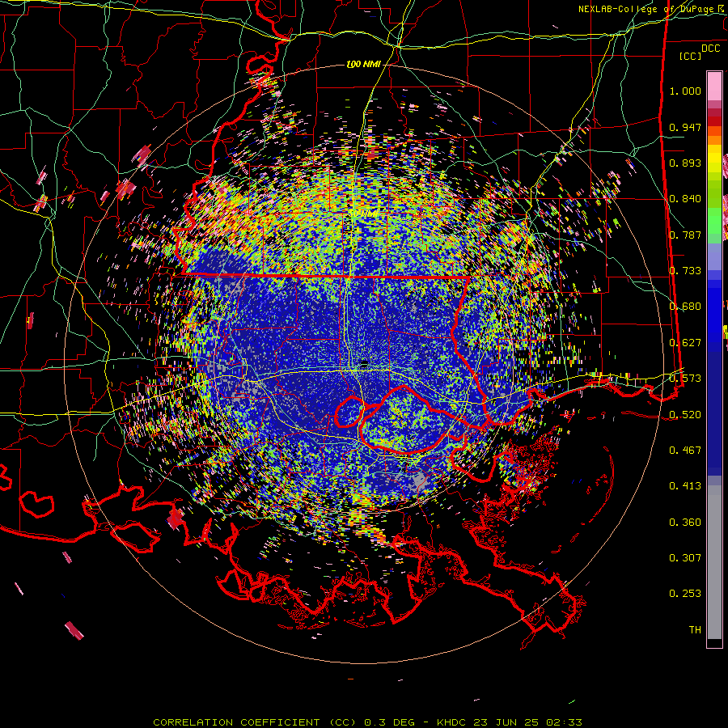728x728 pixels.
Task: Pick the lavender swatch near 0.733
Action: coord(714,256)
